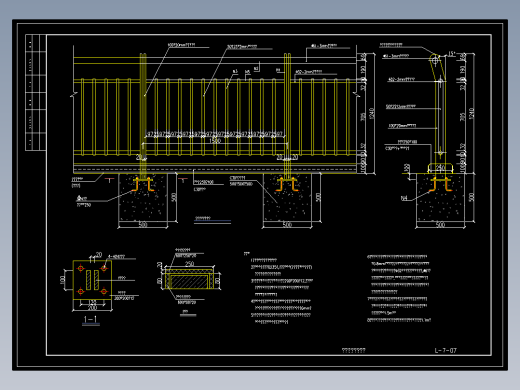Click the "N4" anchor label in the side view
This screenshot has height=390, width=520.
tap(404, 198)
